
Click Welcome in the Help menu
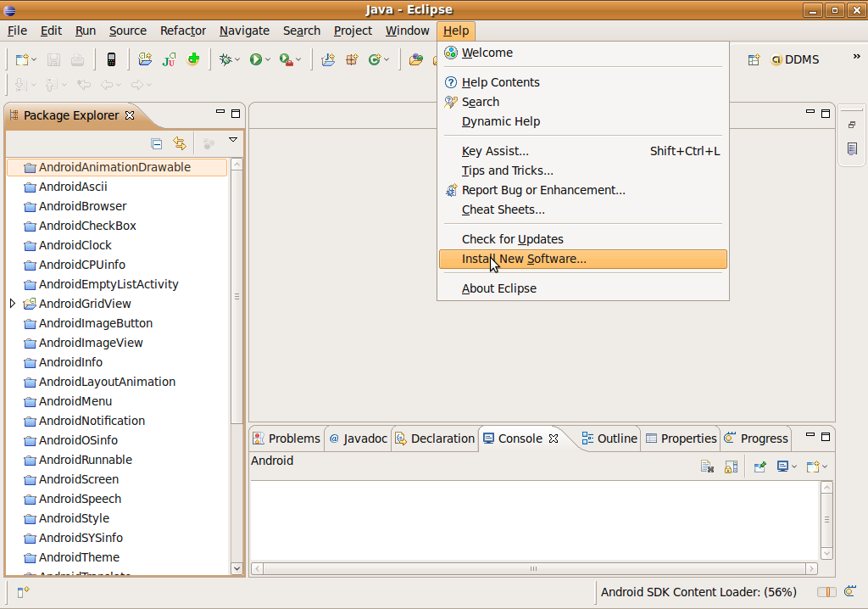coord(583,53)
